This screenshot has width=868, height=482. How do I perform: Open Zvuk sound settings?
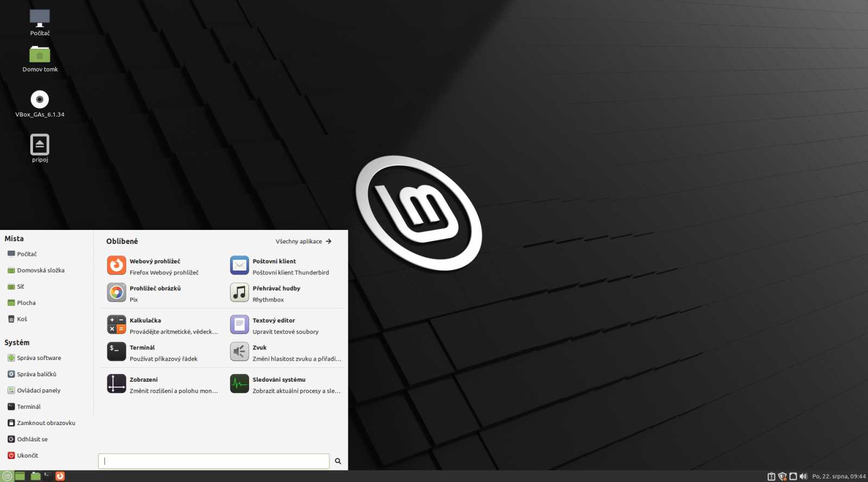pos(286,352)
